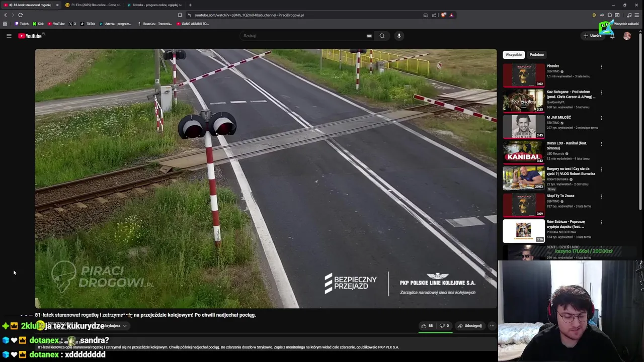The image size is (644, 362).
Task: Open the YouTube bookmark in the bookmarks bar
Action: click(x=56, y=24)
